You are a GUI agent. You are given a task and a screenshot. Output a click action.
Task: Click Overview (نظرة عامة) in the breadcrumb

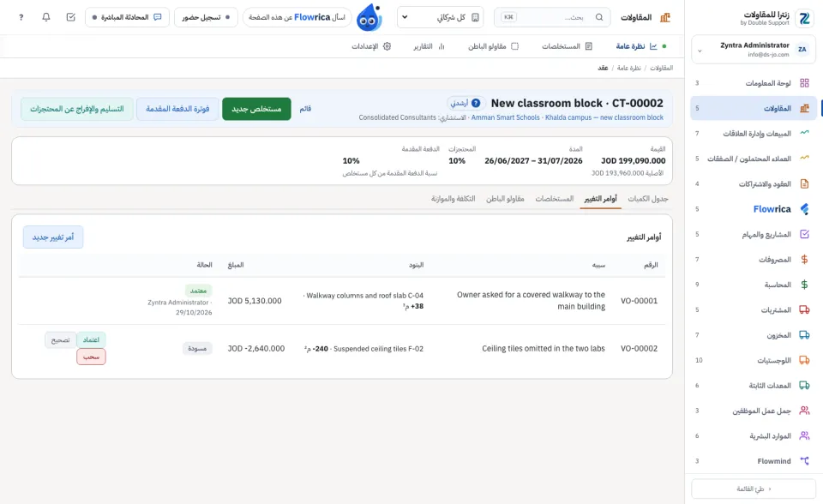pyautogui.click(x=628, y=68)
